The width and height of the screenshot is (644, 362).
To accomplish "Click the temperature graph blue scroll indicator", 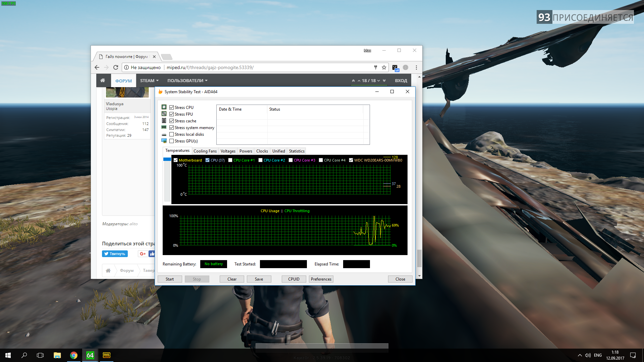I will (167, 159).
